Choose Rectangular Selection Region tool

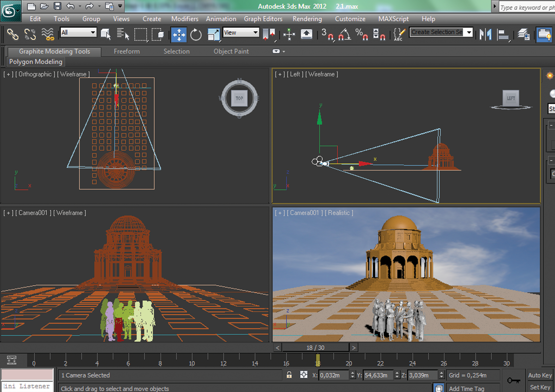(141, 35)
